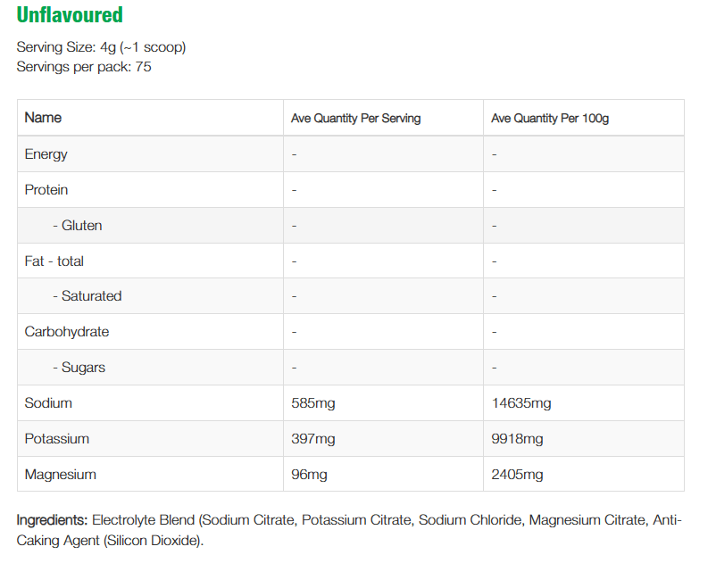Viewport: 716px width, 588px height.
Task: Click the Ave Quantity Per Serving header
Action: 355,118
